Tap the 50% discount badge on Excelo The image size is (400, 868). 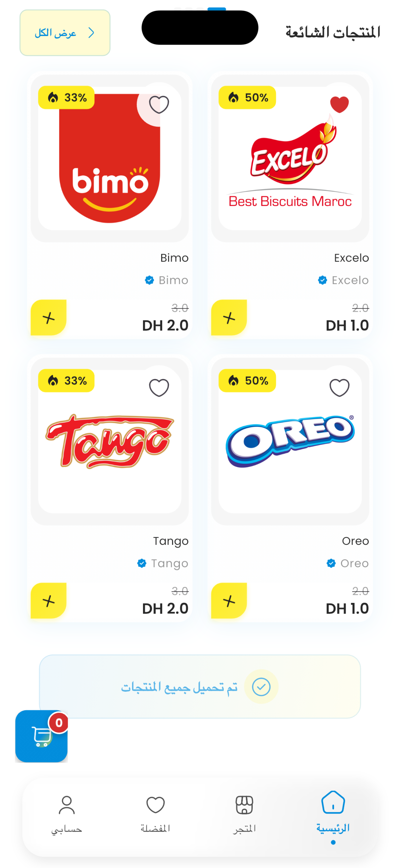click(247, 97)
